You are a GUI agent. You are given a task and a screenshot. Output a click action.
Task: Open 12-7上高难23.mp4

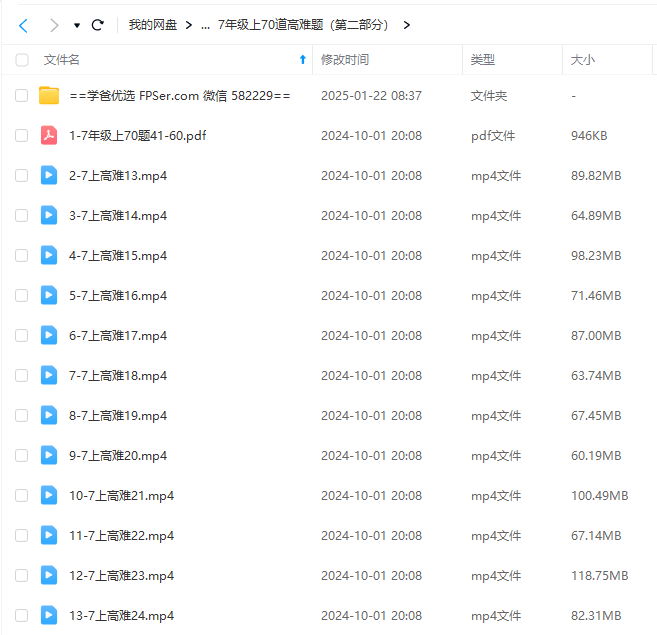[x=121, y=576]
